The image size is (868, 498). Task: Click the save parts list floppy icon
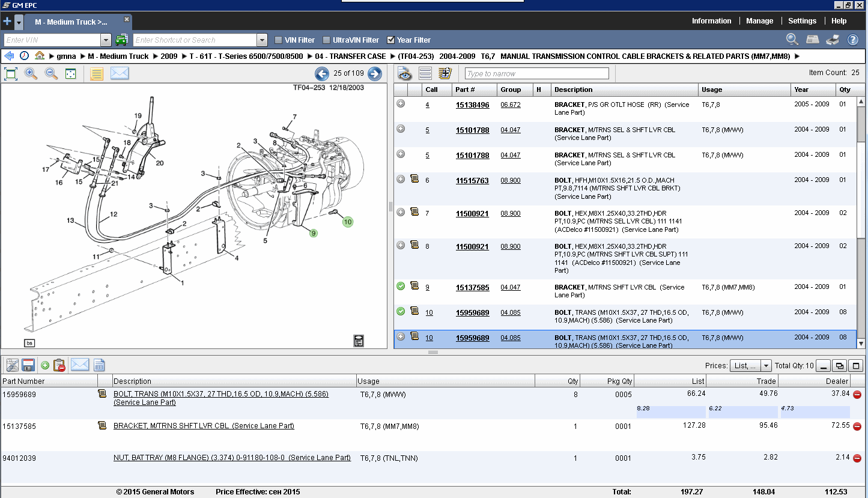28,365
